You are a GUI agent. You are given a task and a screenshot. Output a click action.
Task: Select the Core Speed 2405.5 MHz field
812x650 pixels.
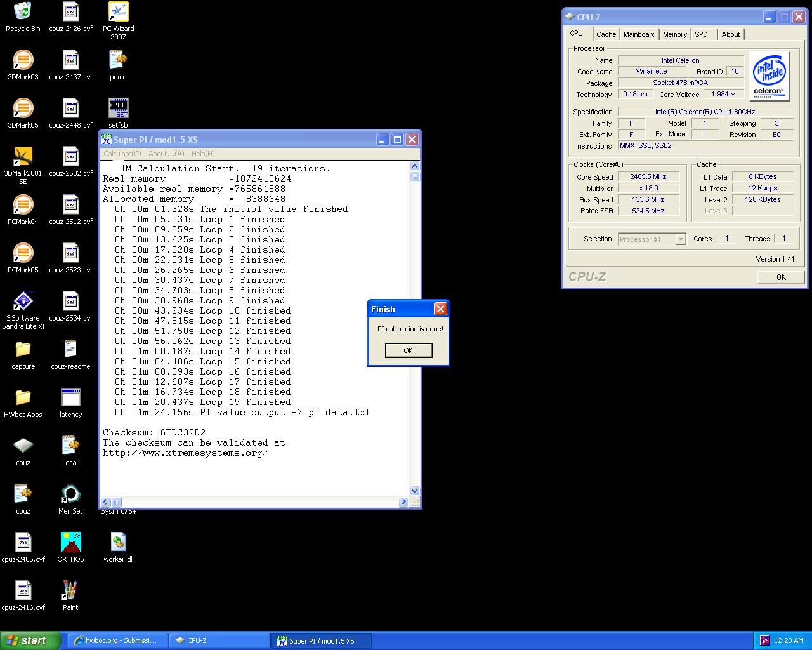(x=648, y=177)
